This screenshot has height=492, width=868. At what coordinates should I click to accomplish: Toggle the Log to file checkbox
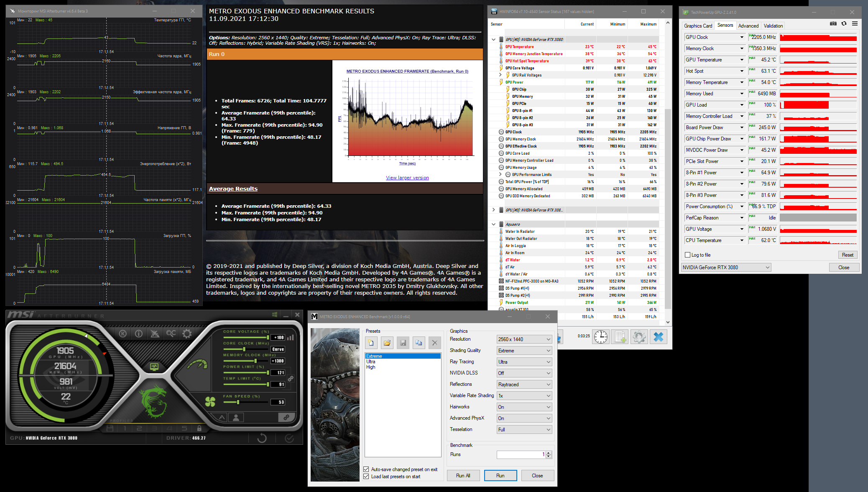(687, 255)
